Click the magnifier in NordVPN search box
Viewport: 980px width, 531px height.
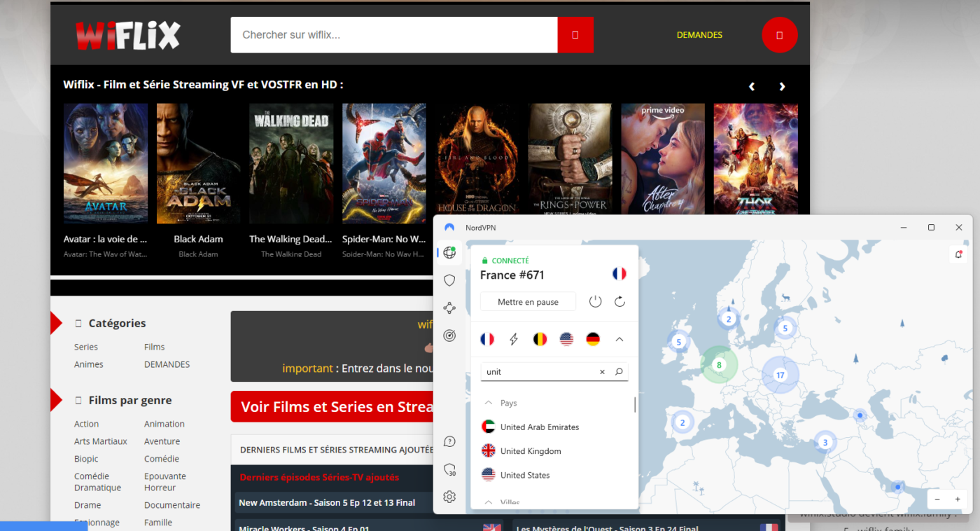pyautogui.click(x=619, y=372)
